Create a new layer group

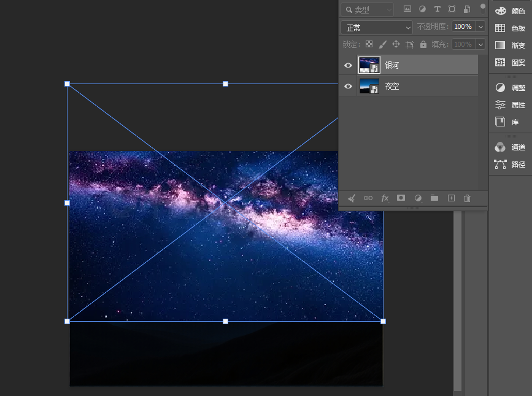tap(434, 198)
